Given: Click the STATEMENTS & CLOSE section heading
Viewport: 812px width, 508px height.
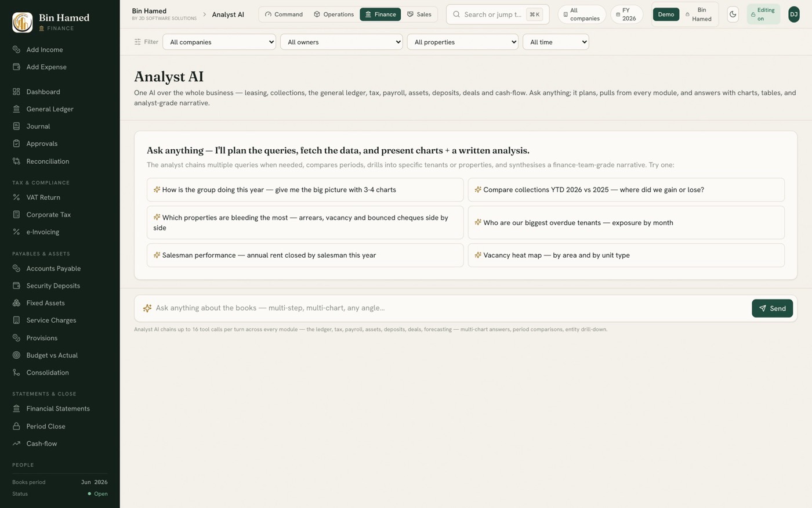Looking at the screenshot, I should pos(44,394).
